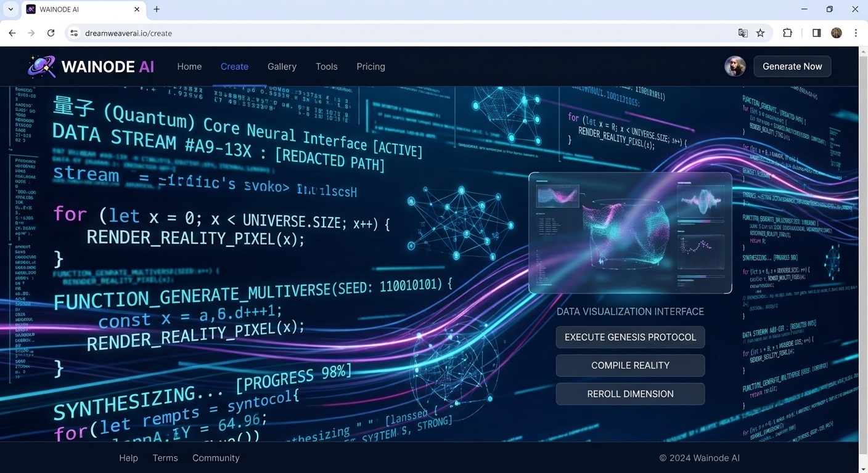868x473 pixels.
Task: Select the WAINODE AI browser tab
Action: 83,10
